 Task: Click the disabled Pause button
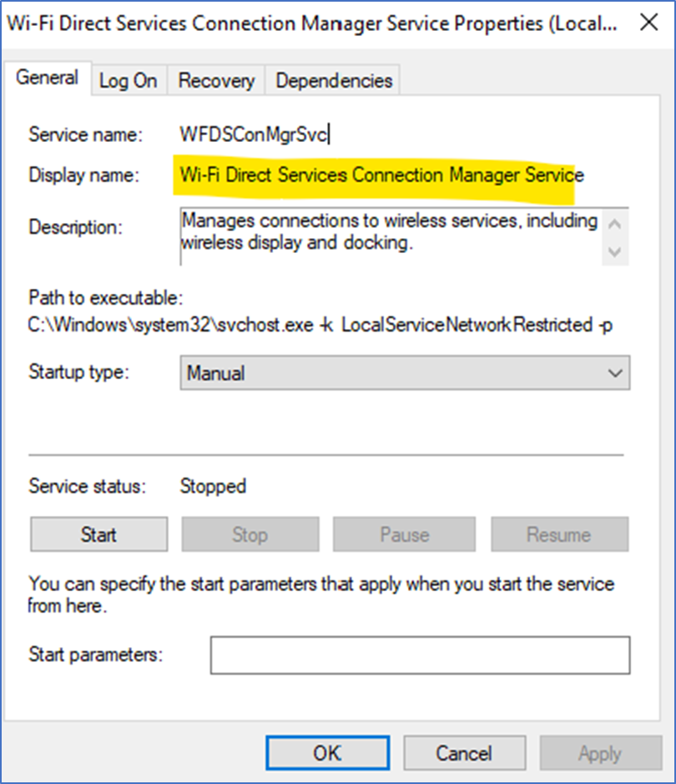tap(404, 534)
